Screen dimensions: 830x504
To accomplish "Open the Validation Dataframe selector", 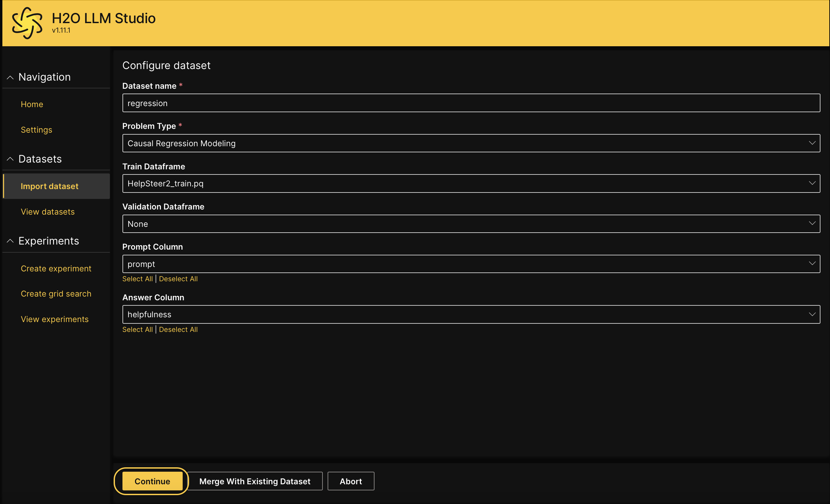I will coord(471,223).
